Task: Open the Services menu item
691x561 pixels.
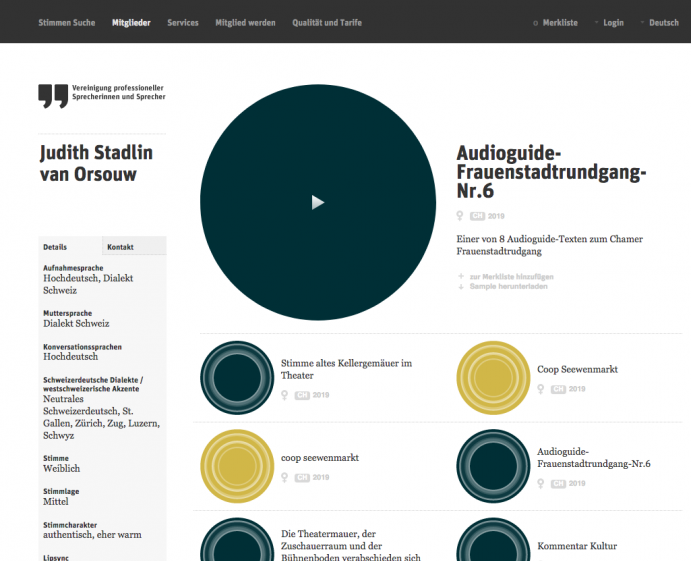Action: coord(183,22)
